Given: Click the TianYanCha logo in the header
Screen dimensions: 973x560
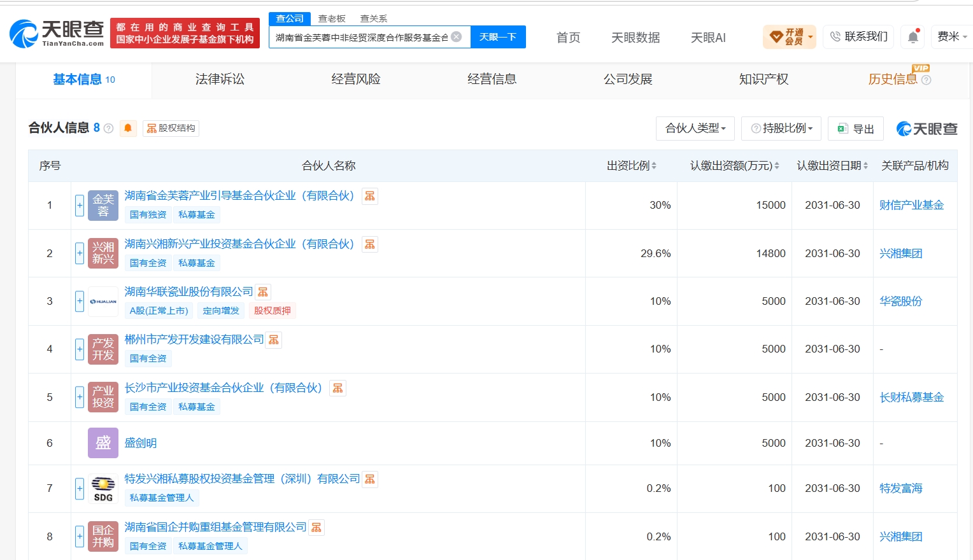Looking at the screenshot, I should 57,33.
